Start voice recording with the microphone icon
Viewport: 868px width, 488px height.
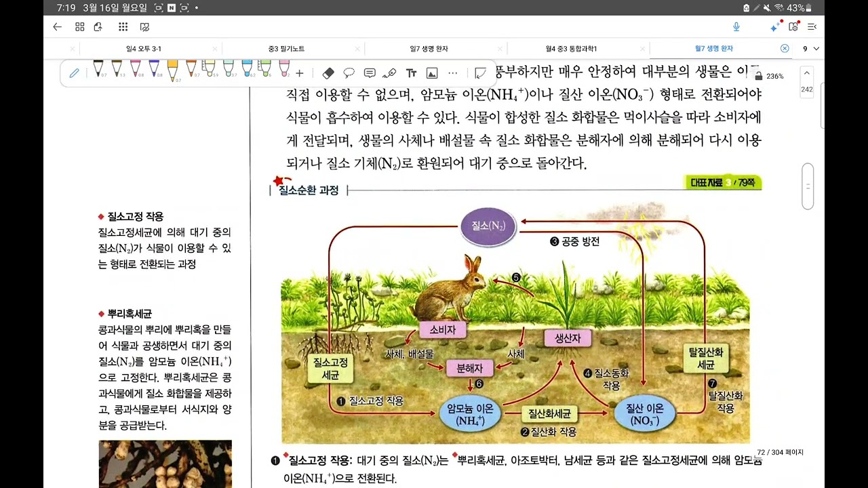tap(736, 27)
